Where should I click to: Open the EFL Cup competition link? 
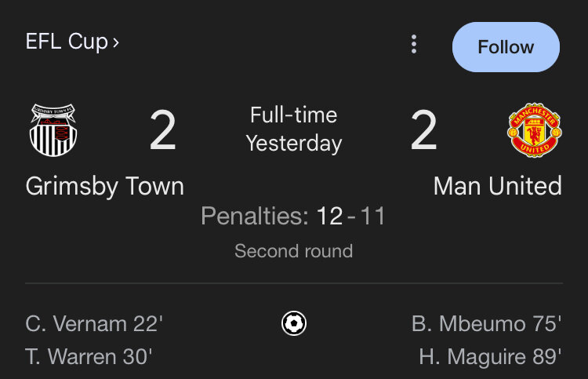pos(67,42)
